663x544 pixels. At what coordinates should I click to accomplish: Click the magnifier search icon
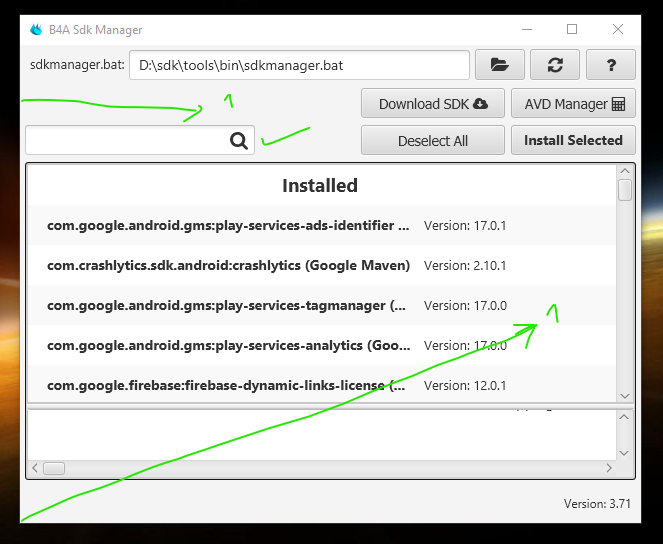239,140
